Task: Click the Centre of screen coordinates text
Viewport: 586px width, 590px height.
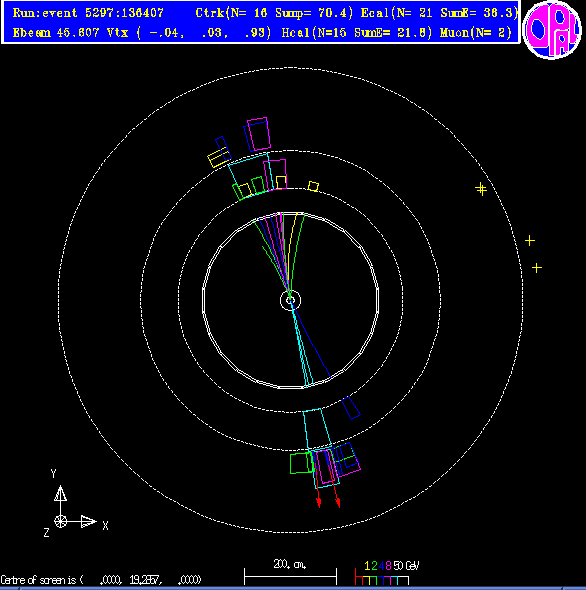Action: 101,579
